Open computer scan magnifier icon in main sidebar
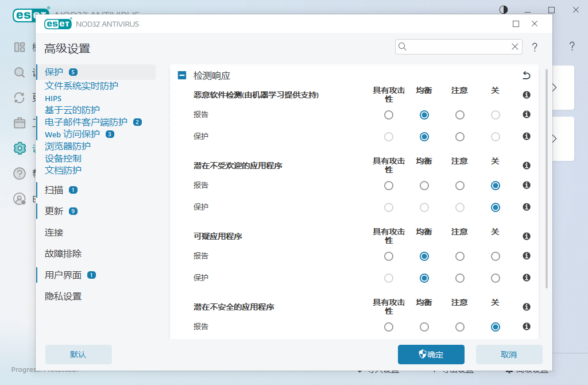 point(20,72)
